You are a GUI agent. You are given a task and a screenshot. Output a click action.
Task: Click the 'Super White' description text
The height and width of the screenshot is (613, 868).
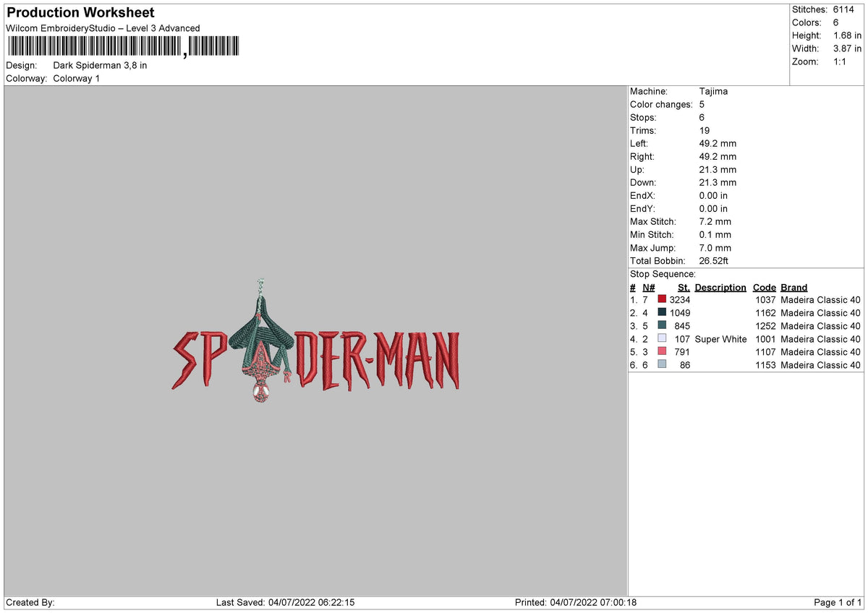[720, 338]
